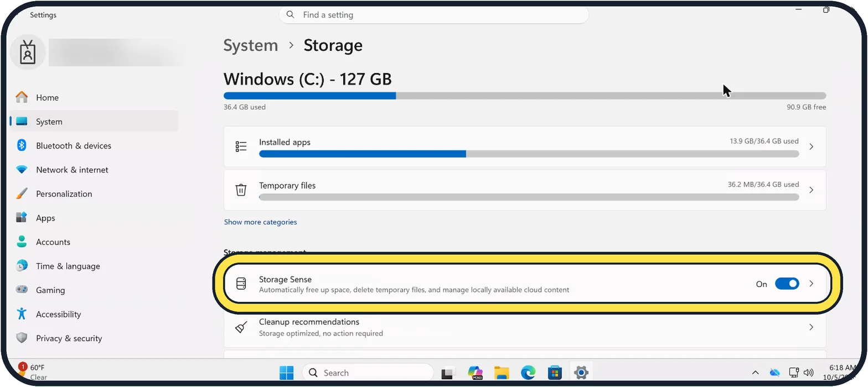This screenshot has height=387, width=868.
Task: Open the Accessibility settings label
Action: pyautogui.click(x=58, y=314)
